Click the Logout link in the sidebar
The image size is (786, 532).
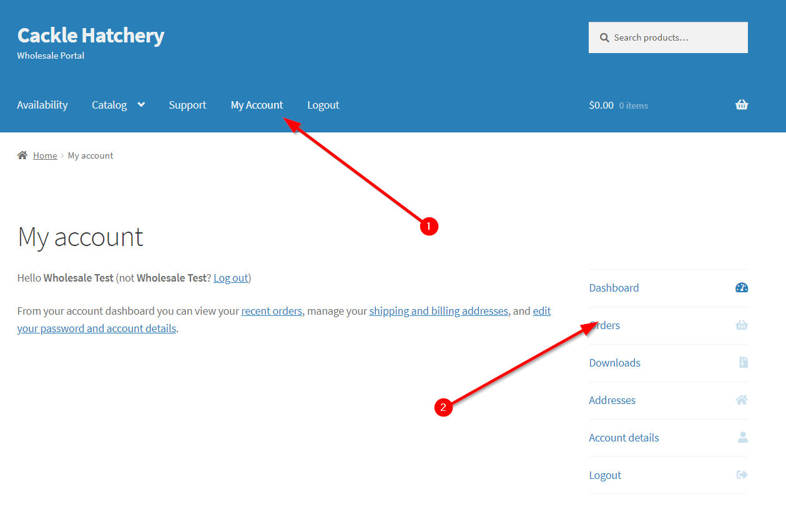(605, 475)
